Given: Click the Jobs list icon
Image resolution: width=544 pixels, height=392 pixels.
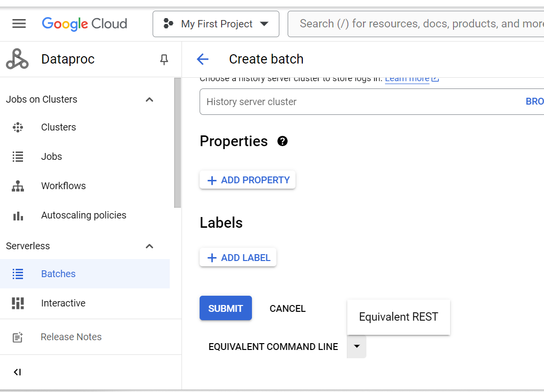Looking at the screenshot, I should click(x=18, y=156).
